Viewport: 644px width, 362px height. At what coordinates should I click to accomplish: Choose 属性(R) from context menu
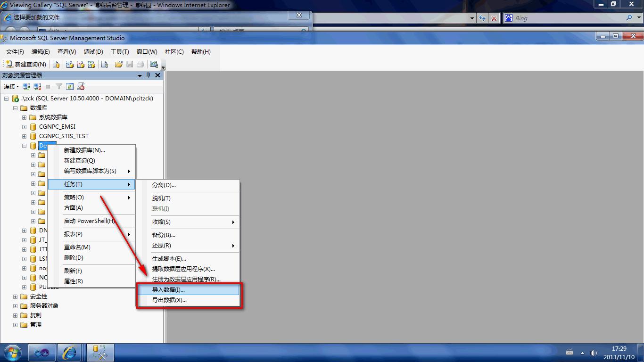coord(92,281)
